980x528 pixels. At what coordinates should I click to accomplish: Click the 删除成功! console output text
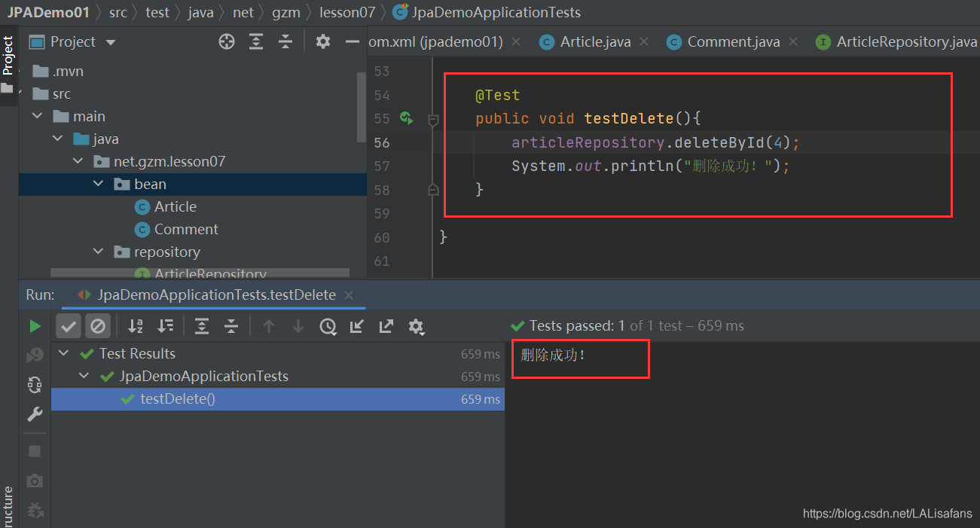point(553,355)
